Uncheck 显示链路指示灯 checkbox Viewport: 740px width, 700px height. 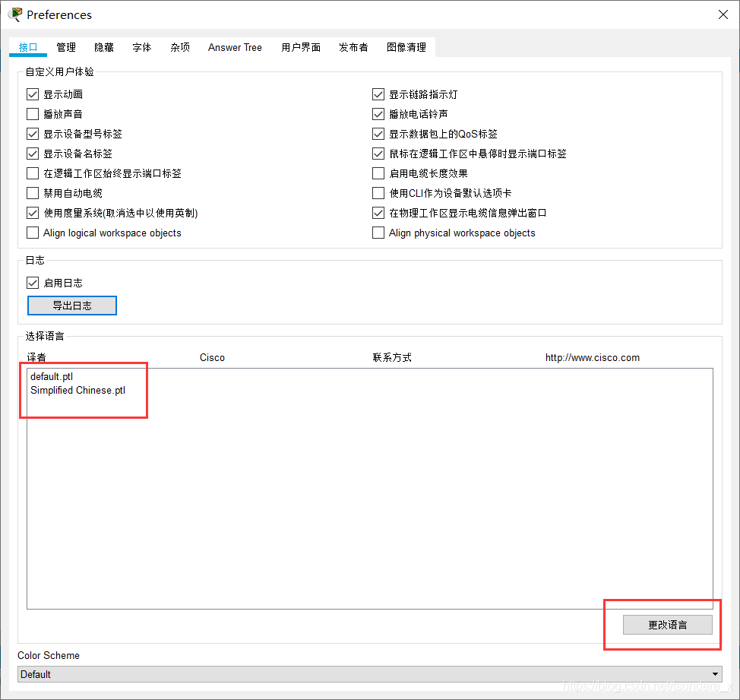pos(378,94)
